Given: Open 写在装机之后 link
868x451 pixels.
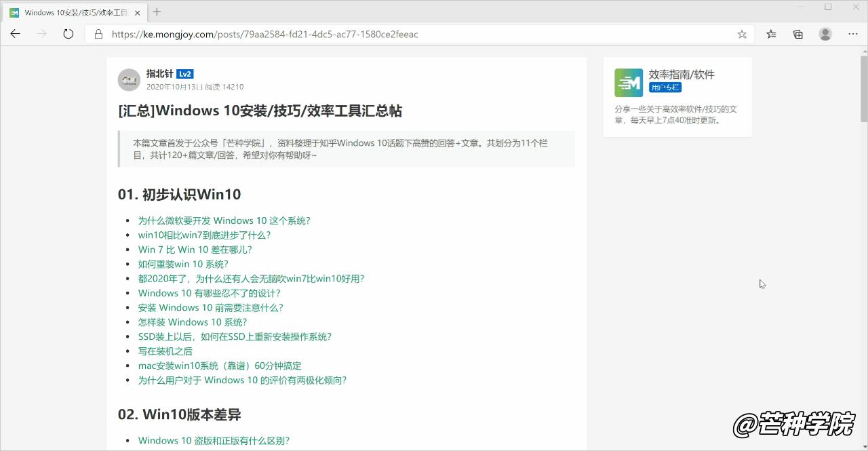Looking at the screenshot, I should (165, 351).
